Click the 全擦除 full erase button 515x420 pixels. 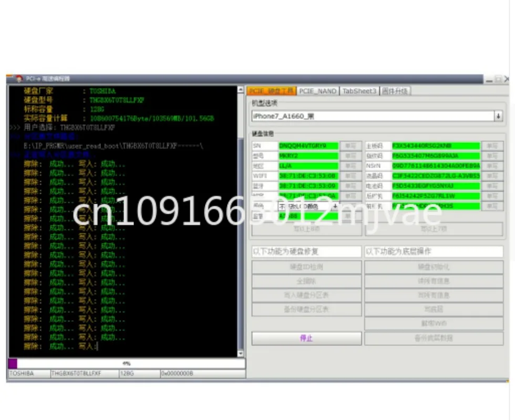click(x=306, y=281)
